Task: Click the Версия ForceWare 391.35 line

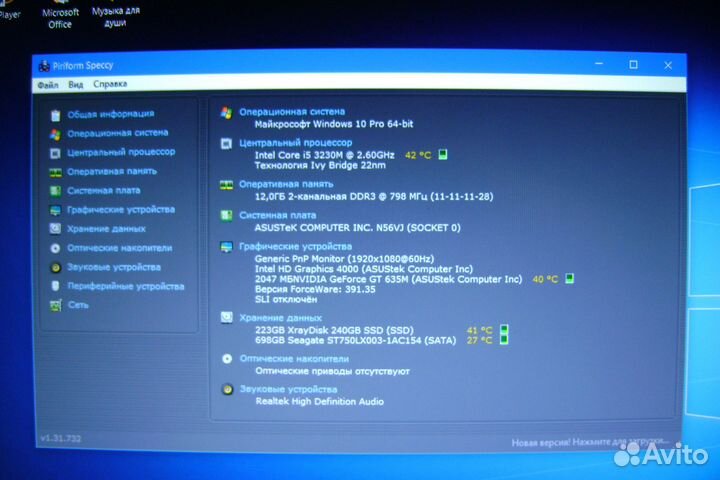Action: [x=315, y=289]
